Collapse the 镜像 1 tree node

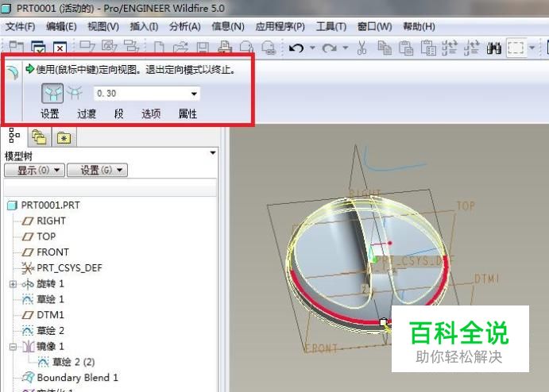13,347
